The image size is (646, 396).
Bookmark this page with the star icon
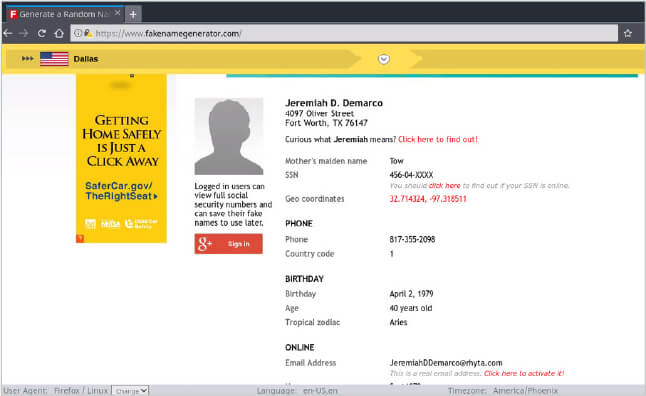point(627,33)
